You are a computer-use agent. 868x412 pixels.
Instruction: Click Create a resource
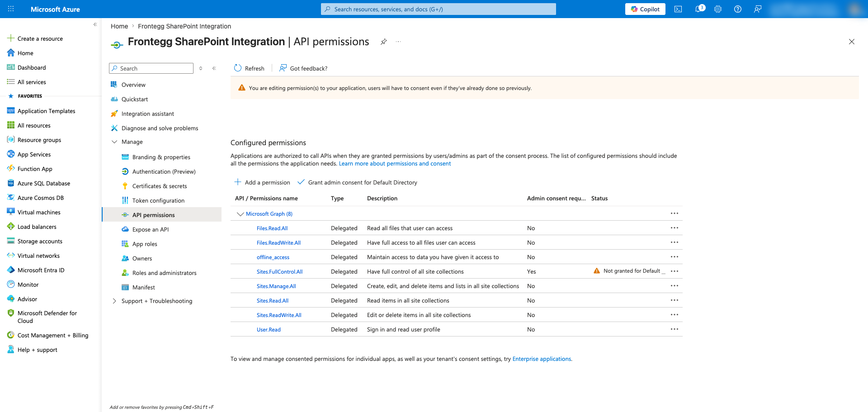[x=35, y=39]
